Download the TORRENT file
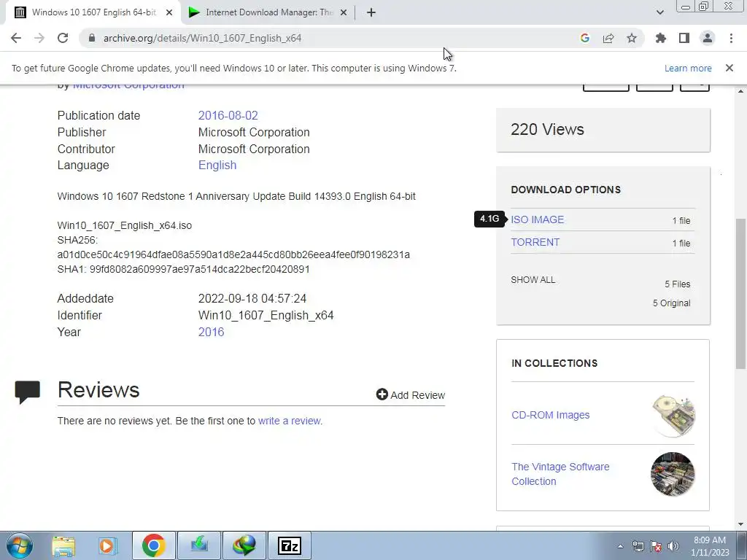The image size is (747, 560). coord(535,242)
